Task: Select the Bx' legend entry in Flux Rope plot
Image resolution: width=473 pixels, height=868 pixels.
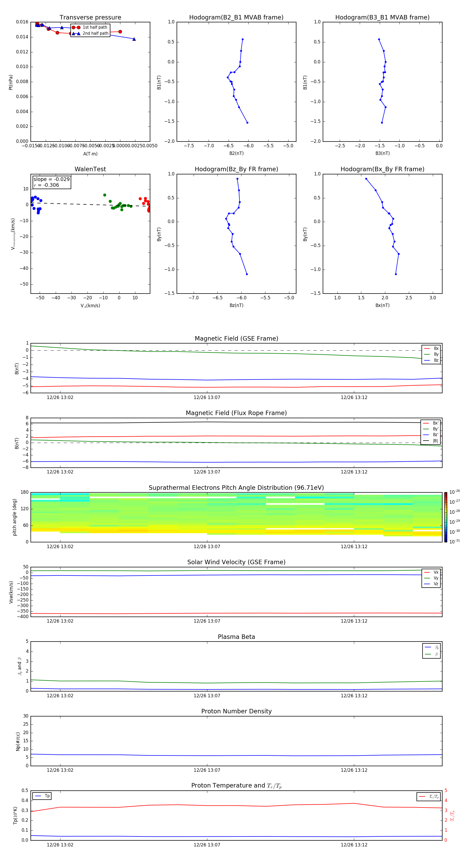Action: (x=431, y=423)
